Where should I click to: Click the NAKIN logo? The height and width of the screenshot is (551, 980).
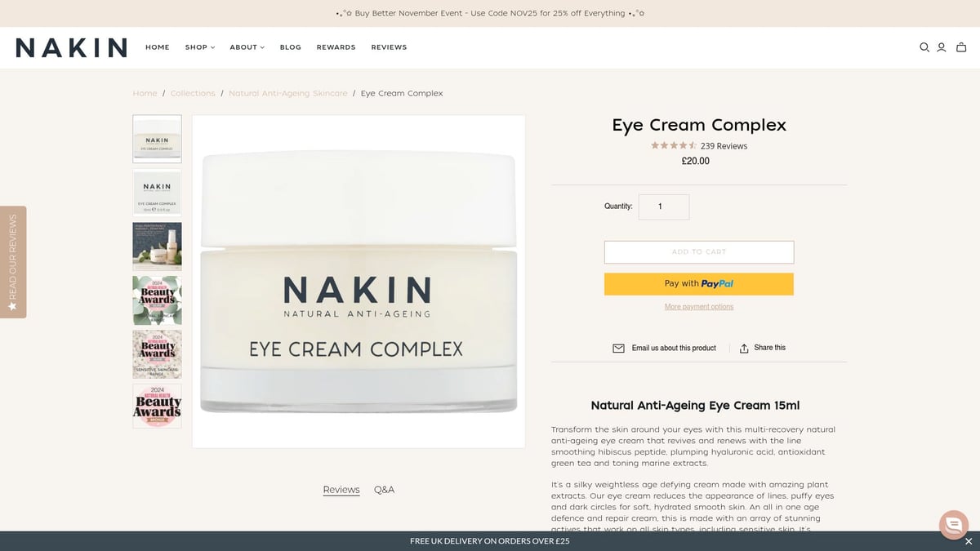[70, 47]
